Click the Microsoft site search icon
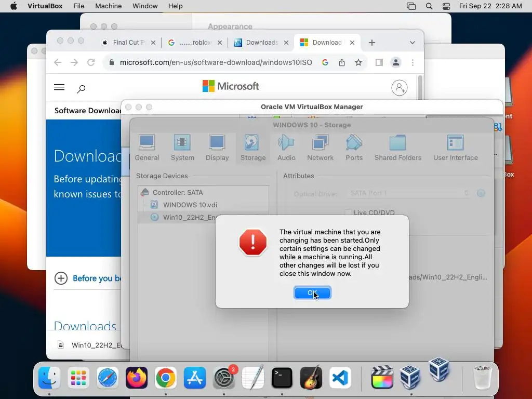532x399 pixels. tap(81, 89)
